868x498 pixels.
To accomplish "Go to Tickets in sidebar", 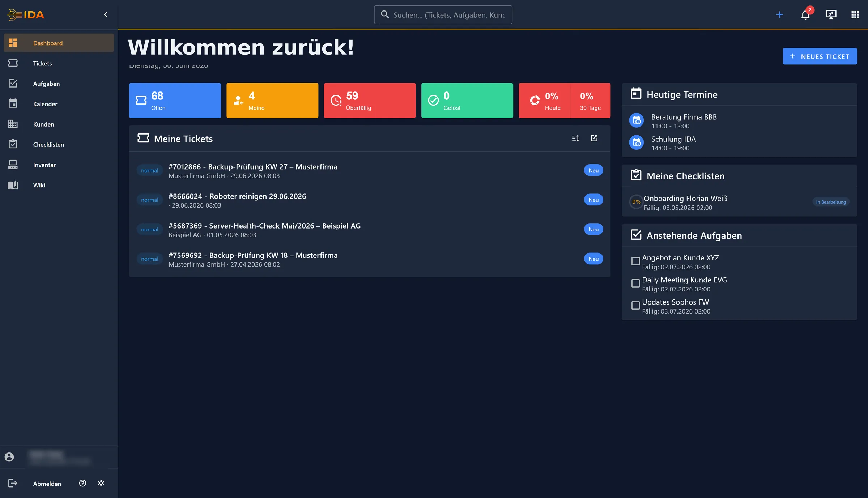I will point(59,63).
